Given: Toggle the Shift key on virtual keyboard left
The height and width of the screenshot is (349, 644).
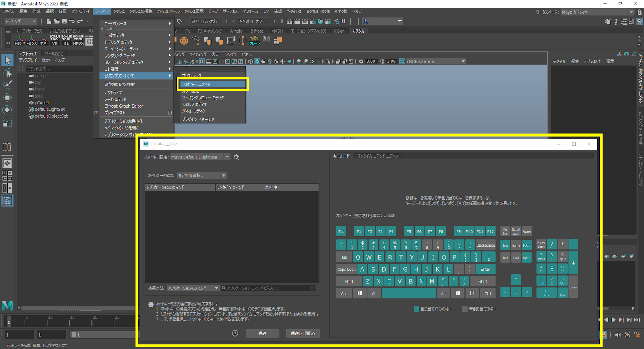Looking at the screenshot, I should click(349, 281).
